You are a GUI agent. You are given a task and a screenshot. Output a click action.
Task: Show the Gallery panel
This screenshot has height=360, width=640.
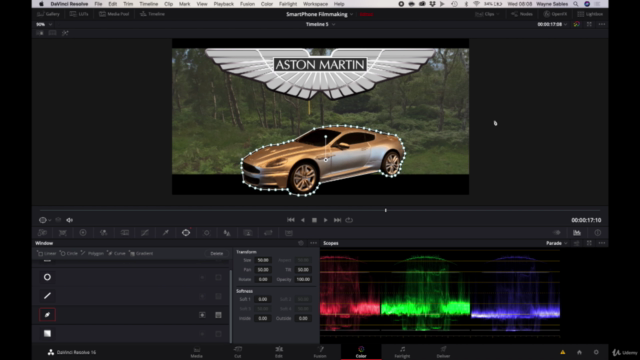click(x=49, y=14)
